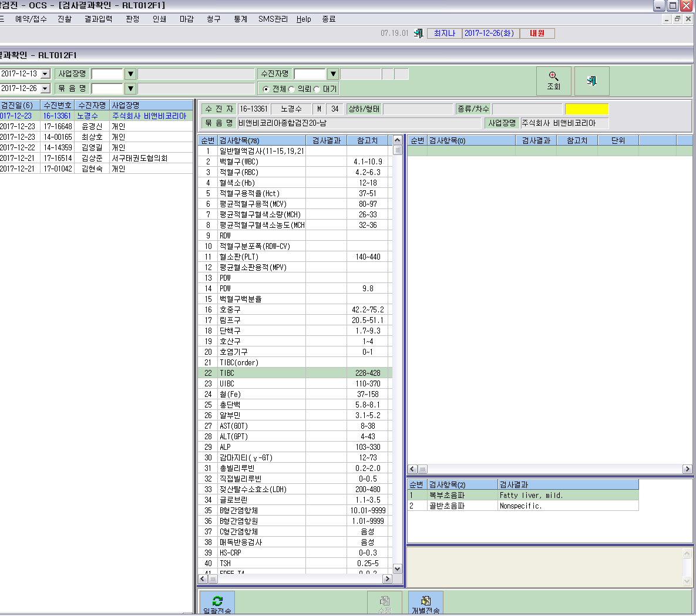The image size is (696, 616).
Task: Select the 의뢰 radio button
Action: pos(292,89)
